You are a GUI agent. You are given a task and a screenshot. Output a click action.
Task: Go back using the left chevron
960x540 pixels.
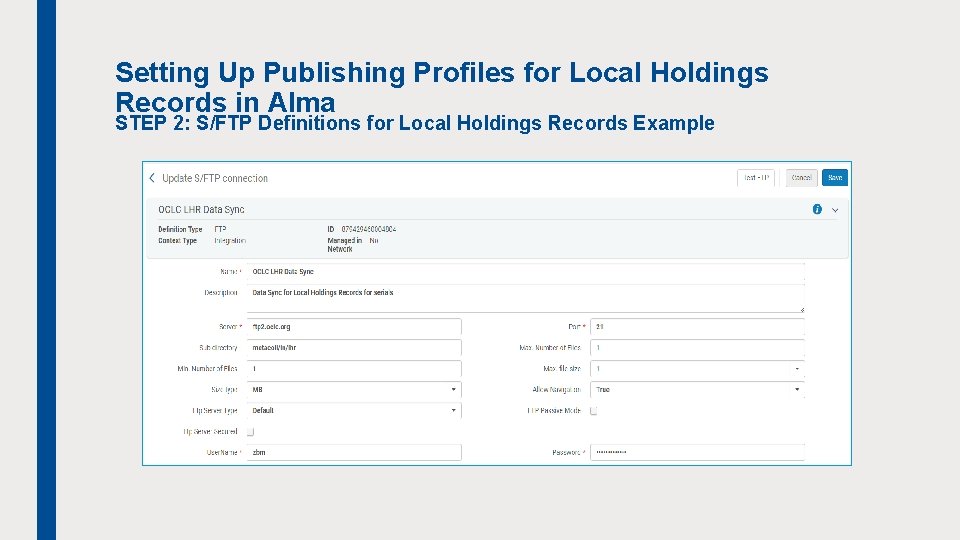coord(152,178)
